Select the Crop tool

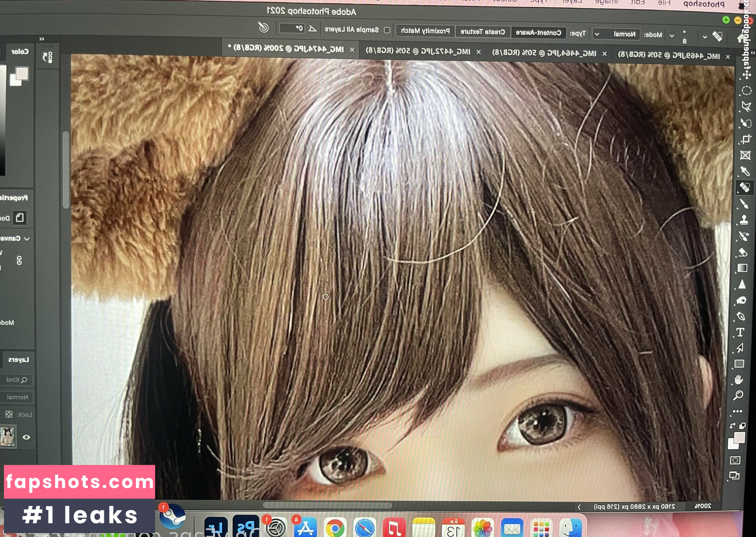(745, 139)
